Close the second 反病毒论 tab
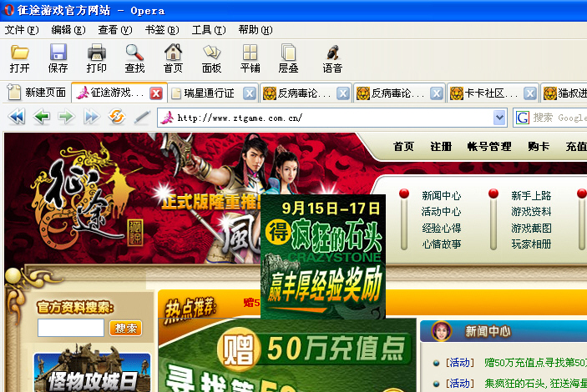This screenshot has width=587, height=392. (437, 93)
